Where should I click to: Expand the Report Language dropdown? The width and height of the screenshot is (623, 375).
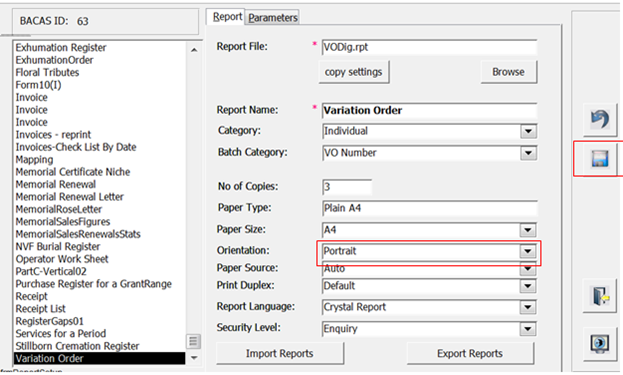point(528,307)
